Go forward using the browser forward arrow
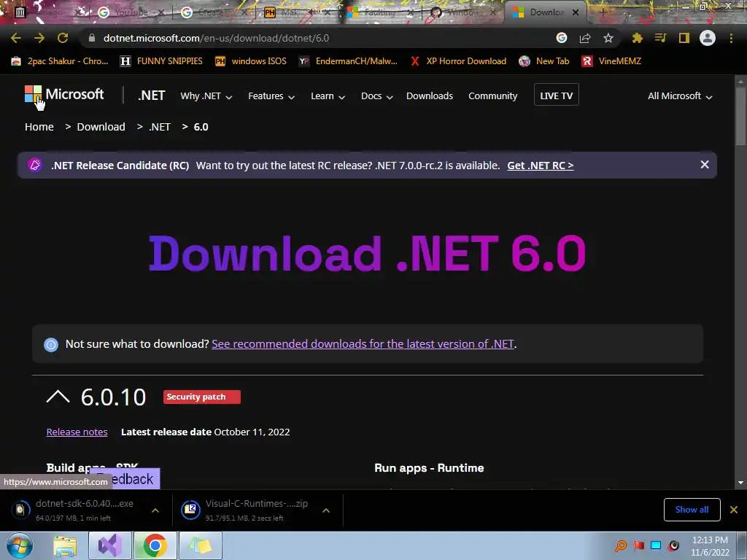Screen dimensions: 747x560 coord(39,38)
